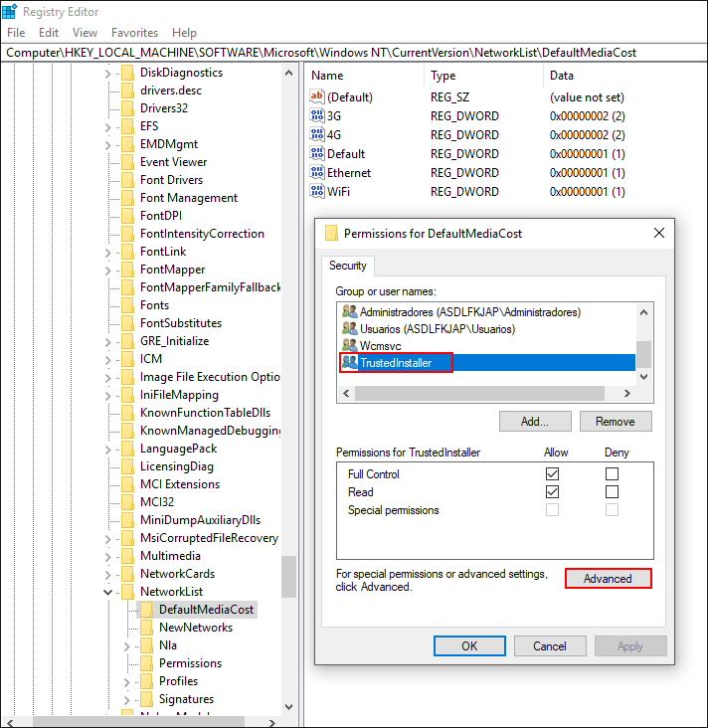The width and height of the screenshot is (708, 728).
Task: Open the View menu
Action: (85, 33)
